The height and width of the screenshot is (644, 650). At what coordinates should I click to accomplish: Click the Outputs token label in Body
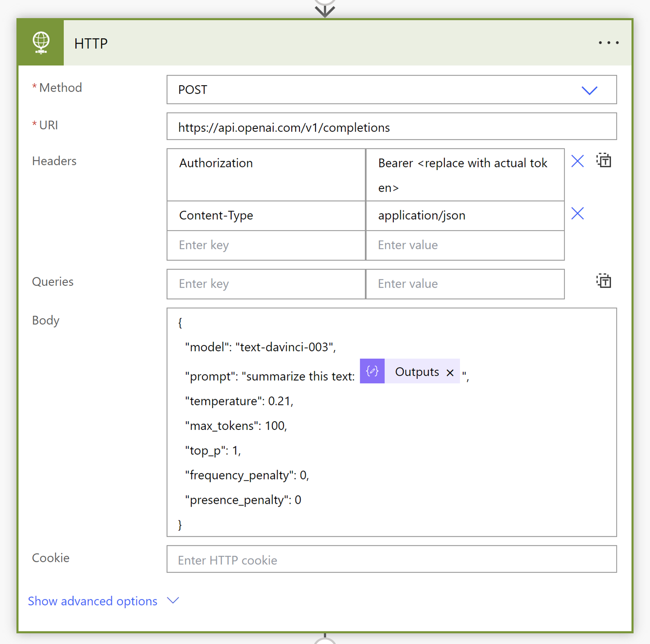(x=417, y=372)
